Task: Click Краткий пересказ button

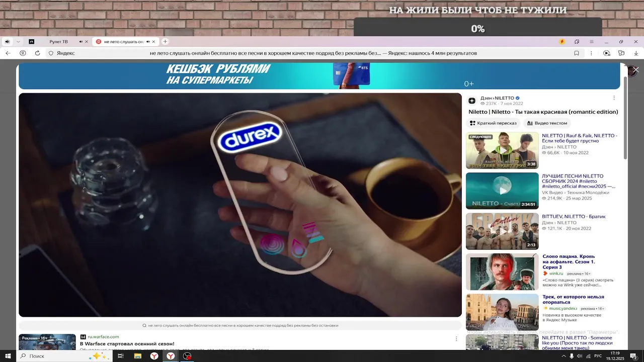Action: (x=493, y=123)
